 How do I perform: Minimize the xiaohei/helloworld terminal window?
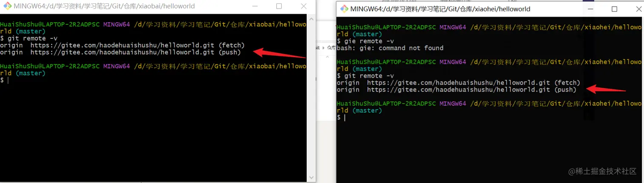(x=590, y=9)
